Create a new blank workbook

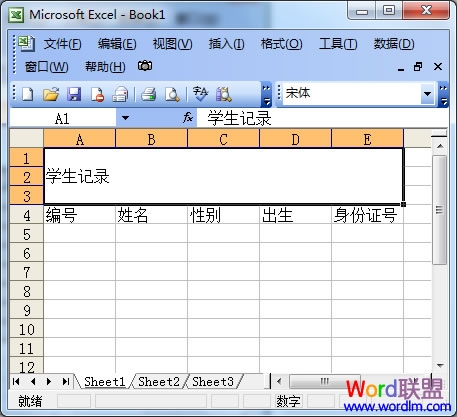pos(28,94)
